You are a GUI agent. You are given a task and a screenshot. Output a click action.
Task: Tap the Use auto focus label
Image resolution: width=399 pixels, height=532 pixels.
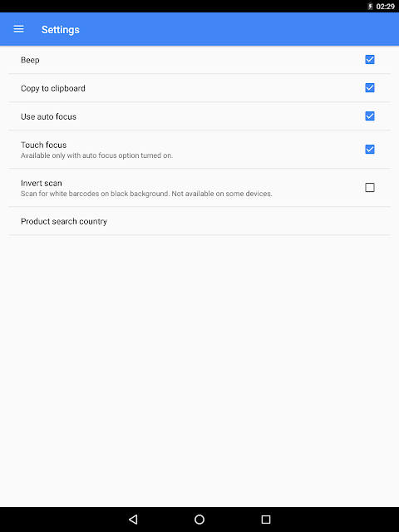click(48, 116)
